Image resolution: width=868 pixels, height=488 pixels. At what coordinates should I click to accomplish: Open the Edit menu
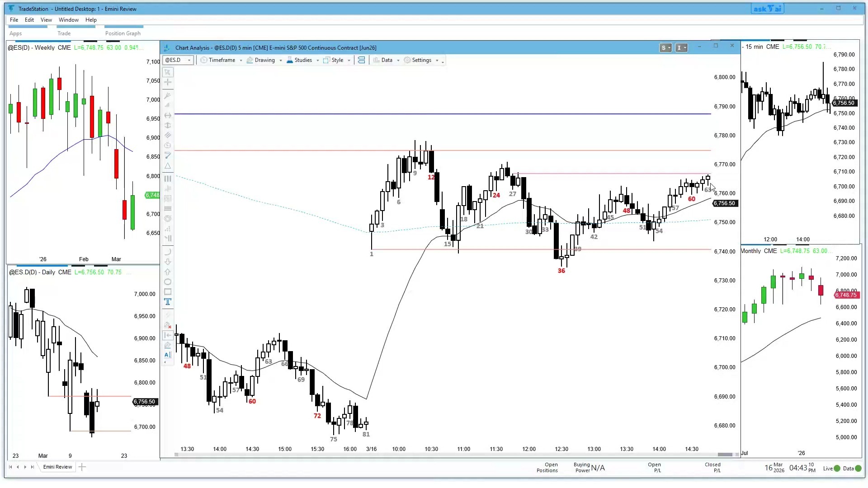coord(29,20)
